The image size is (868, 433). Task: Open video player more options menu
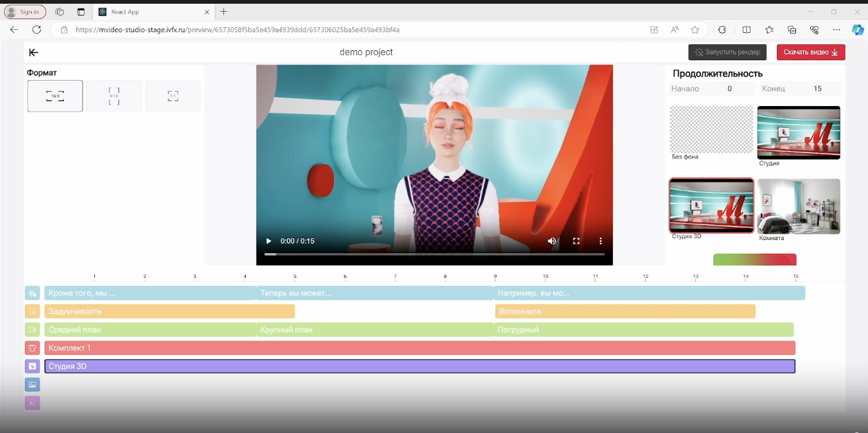(600, 241)
